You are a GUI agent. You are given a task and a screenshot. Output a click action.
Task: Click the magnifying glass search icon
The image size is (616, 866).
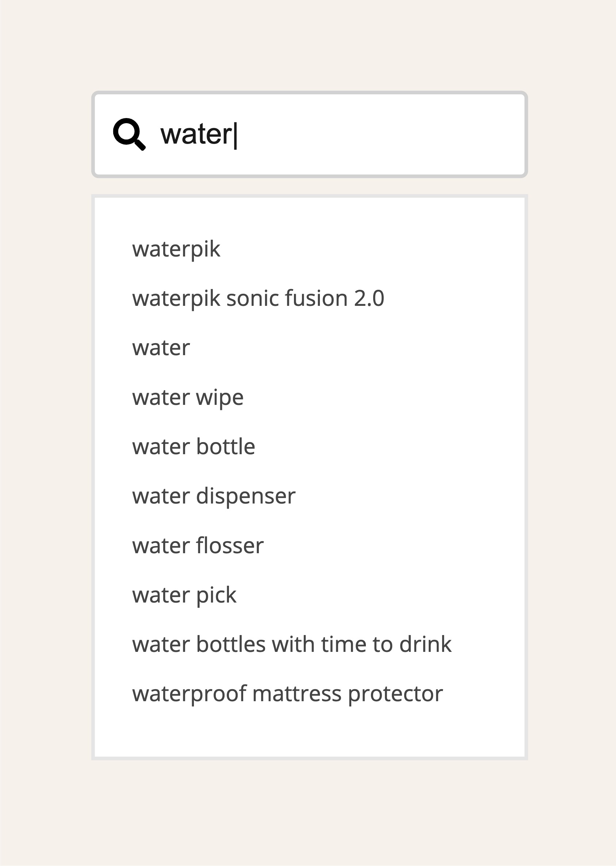(129, 134)
